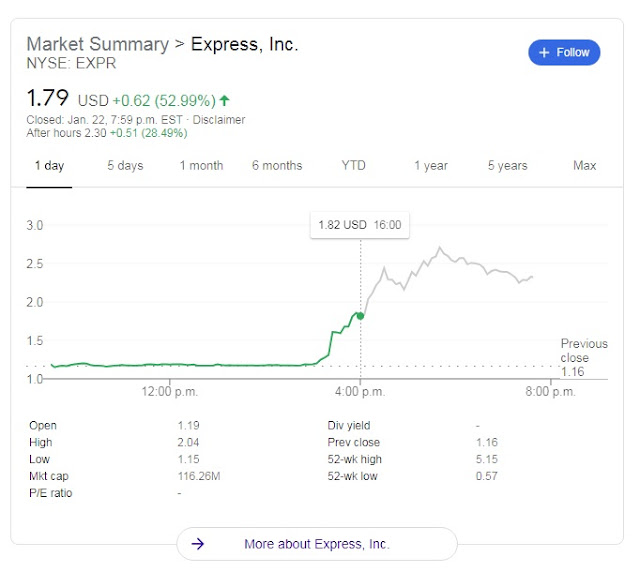This screenshot has height=572, width=640.
Task: Select the 1 day tab
Action: click(49, 166)
